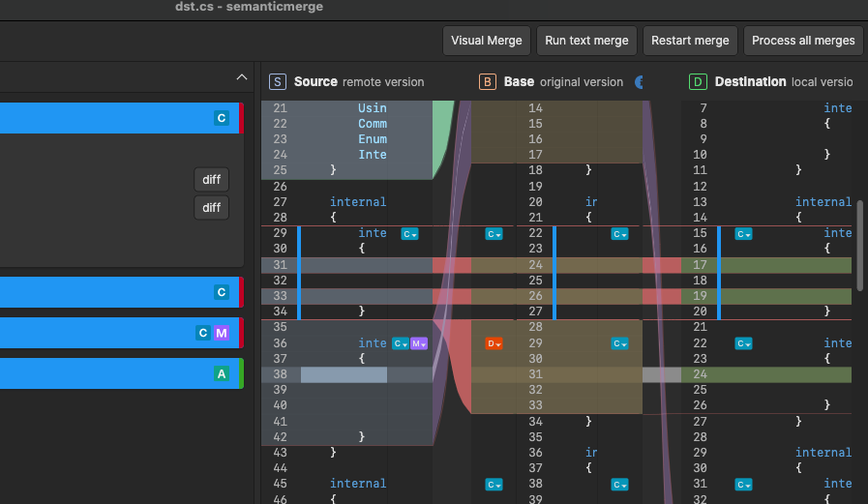Viewport: 868px width, 504px height.
Task: Click the B Base pane icon
Action: (487, 82)
